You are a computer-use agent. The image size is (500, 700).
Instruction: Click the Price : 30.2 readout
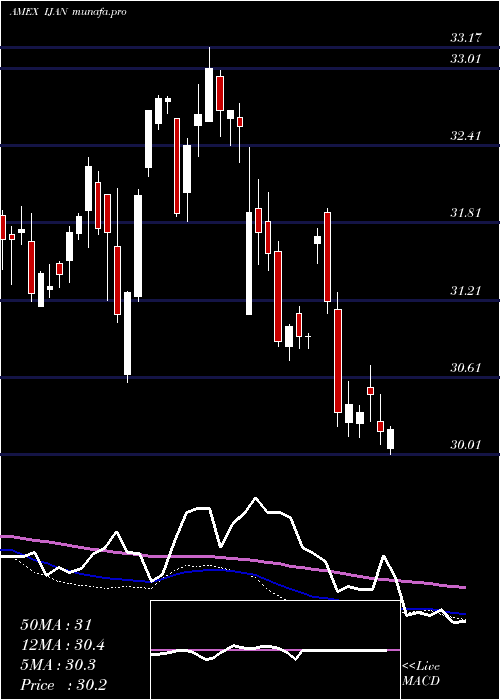[63, 685]
